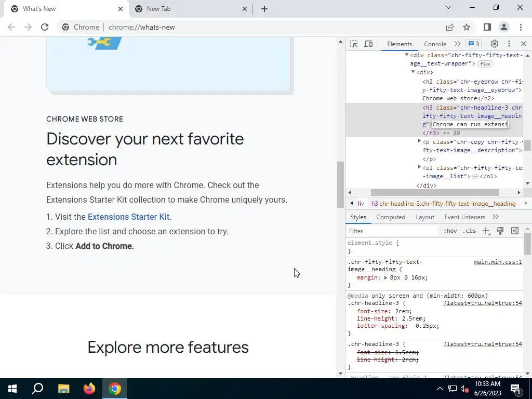Expand the ol node ellipsis
The height and width of the screenshot is (399, 532).
475,177
